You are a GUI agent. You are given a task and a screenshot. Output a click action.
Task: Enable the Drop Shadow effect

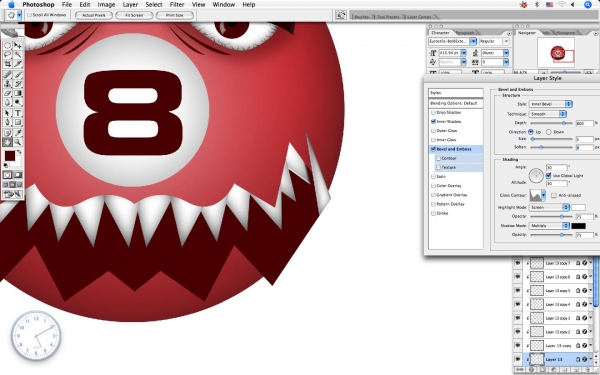point(434,112)
